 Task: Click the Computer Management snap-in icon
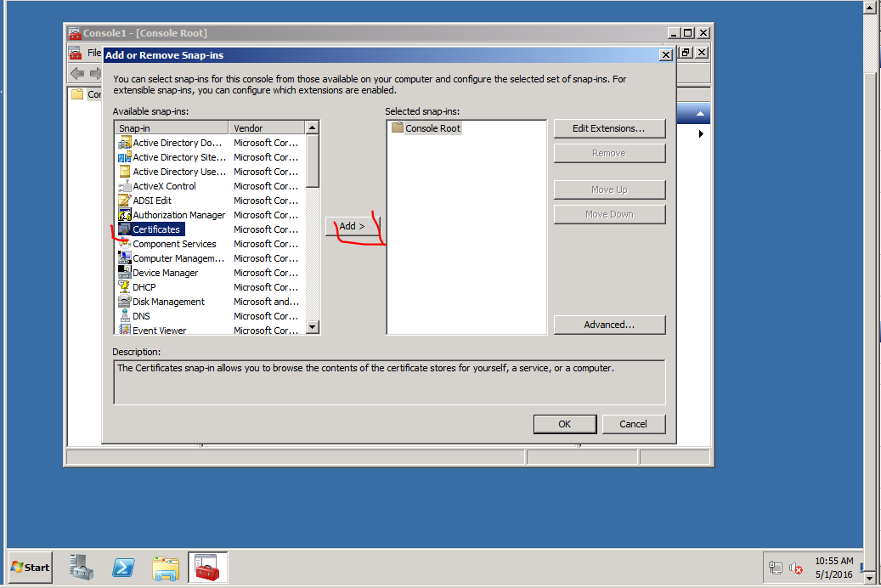[x=125, y=258]
